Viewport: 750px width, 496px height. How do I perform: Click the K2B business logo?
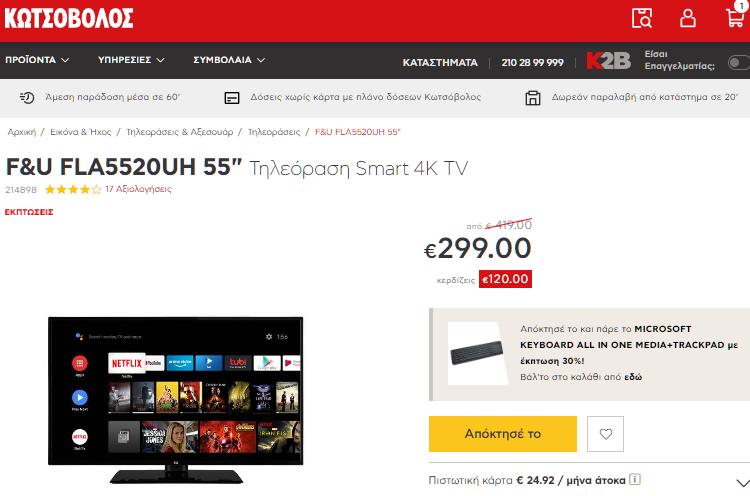(x=608, y=60)
